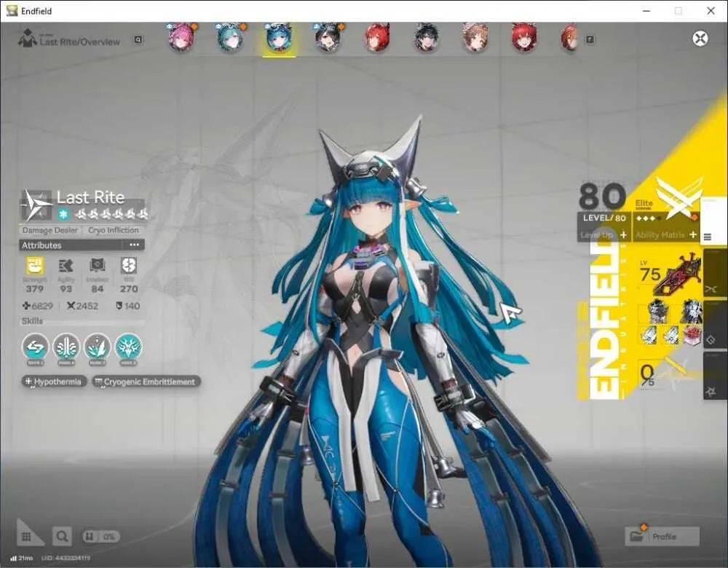Open the swap-arrows skill icon
This screenshot has height=568, width=728.
[x=35, y=347]
